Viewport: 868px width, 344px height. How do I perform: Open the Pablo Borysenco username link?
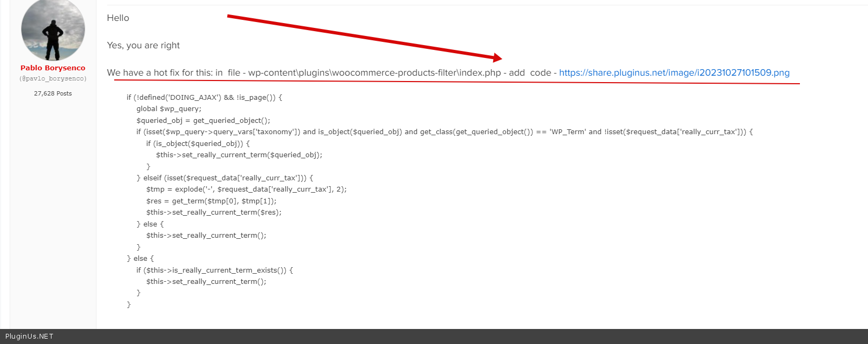click(53, 68)
